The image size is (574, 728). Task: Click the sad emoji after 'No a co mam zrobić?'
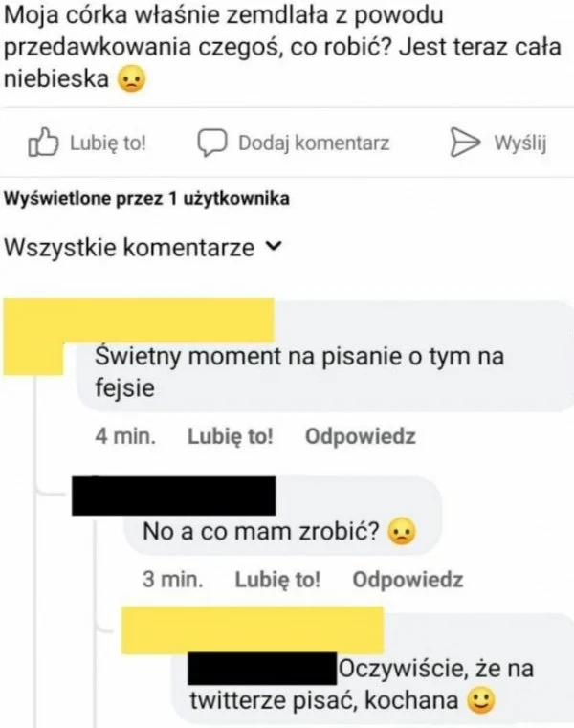coord(402,532)
